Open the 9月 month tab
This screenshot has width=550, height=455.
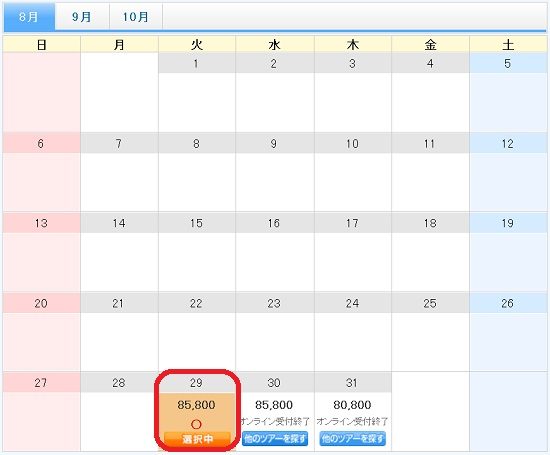pyautogui.click(x=82, y=17)
